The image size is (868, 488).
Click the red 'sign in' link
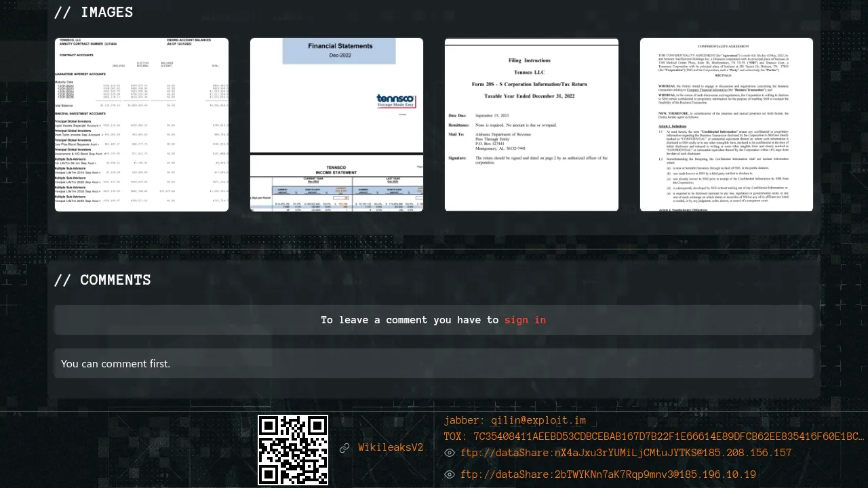[525, 320]
